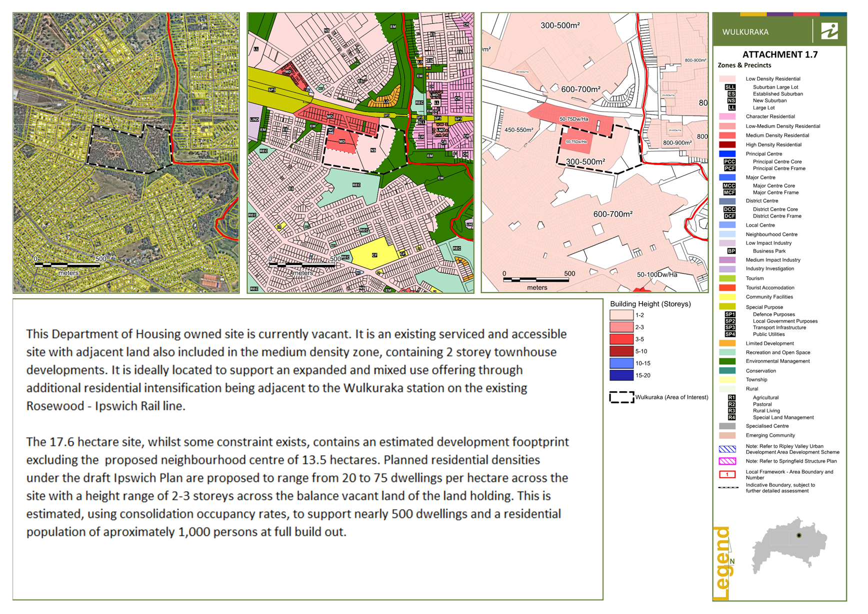Click the 'Specialised Centre' legend entry
The height and width of the screenshot is (614, 868).
[767, 426]
